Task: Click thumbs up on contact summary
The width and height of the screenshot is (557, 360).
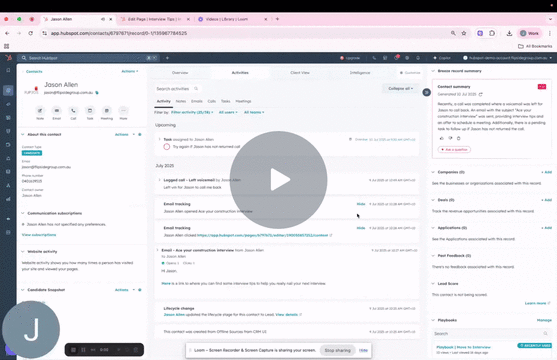Action: pyautogui.click(x=442, y=138)
